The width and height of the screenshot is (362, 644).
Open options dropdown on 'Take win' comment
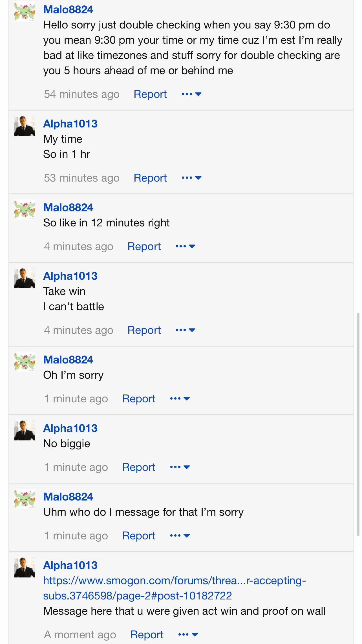point(185,330)
